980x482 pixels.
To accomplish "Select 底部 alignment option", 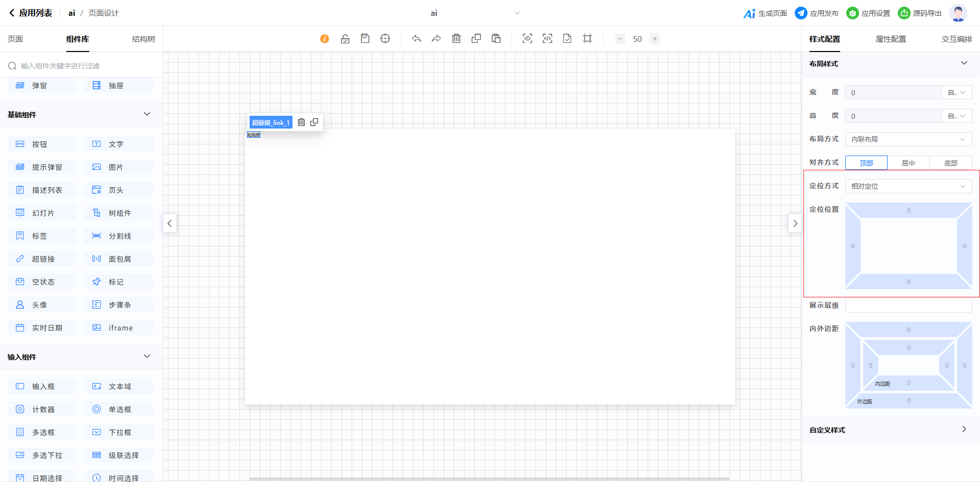I will point(950,163).
